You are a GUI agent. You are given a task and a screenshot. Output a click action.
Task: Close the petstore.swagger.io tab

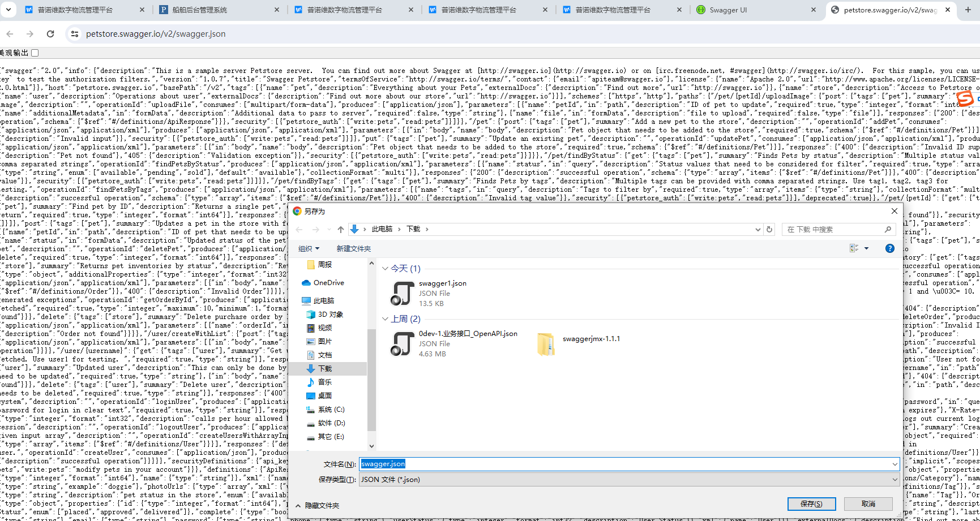[948, 10]
